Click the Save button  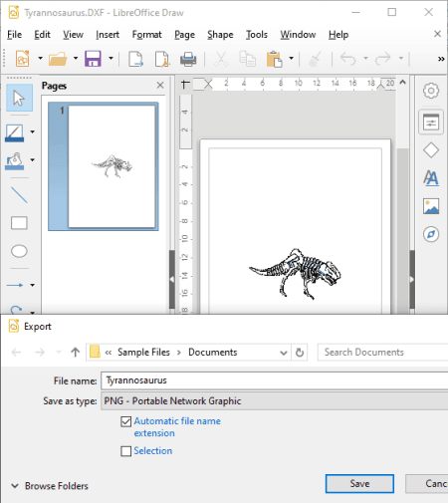[359, 484]
